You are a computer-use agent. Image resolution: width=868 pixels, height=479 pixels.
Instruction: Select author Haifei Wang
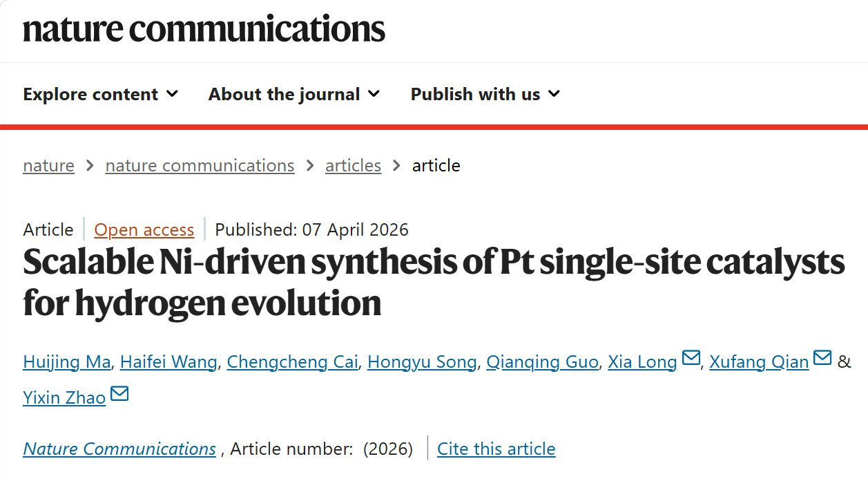click(168, 361)
